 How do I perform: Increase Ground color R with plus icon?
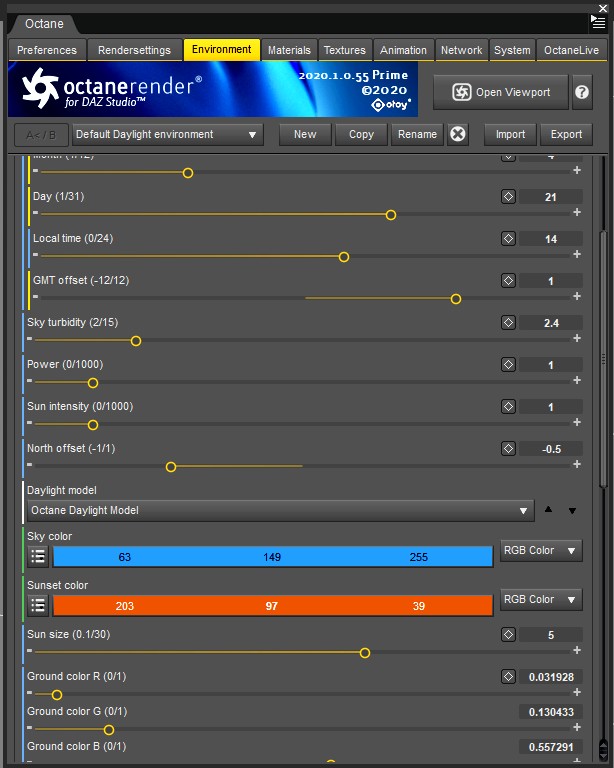coord(577,693)
